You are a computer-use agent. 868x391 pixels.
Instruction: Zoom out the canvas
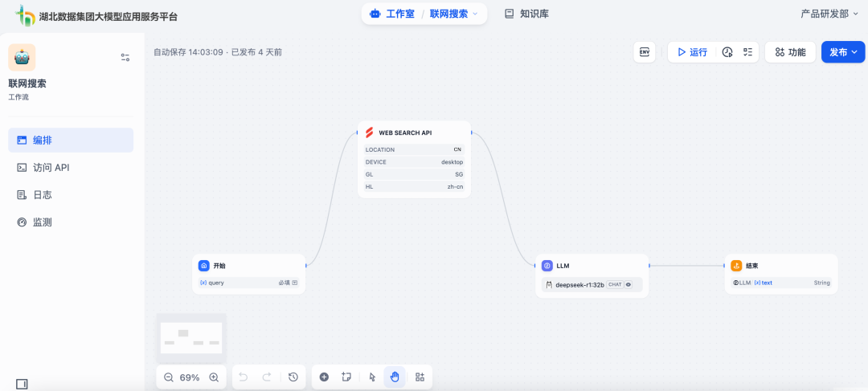169,377
